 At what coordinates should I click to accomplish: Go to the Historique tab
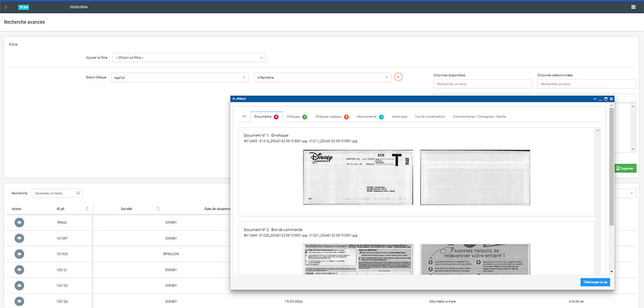(399, 117)
